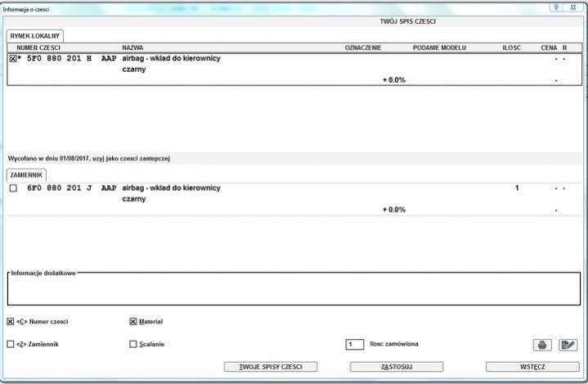Click the R column header
The width and height of the screenshot is (588, 384).
click(x=565, y=47)
